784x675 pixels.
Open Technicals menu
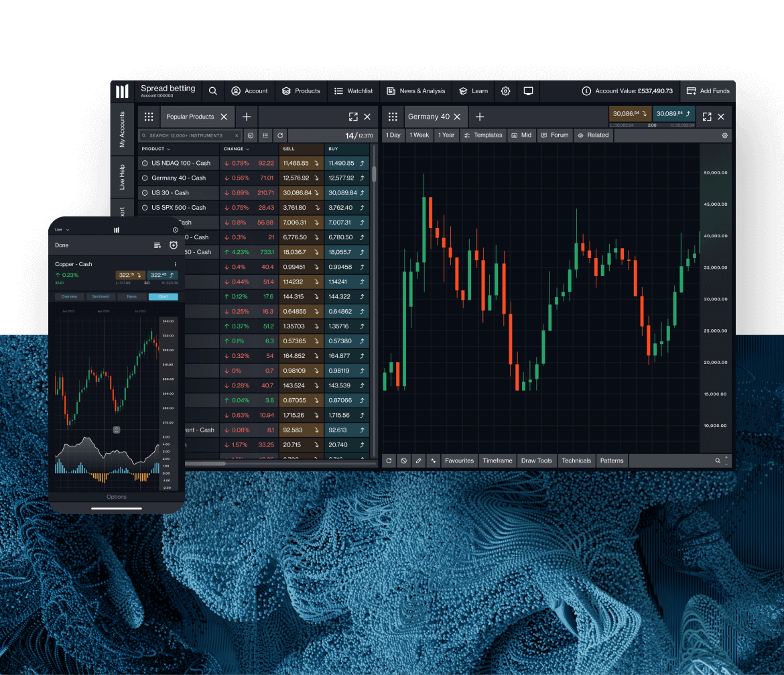(x=576, y=461)
